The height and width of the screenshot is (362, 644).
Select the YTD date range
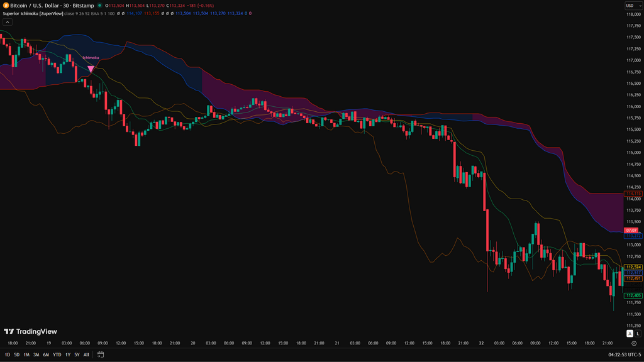[57, 354]
